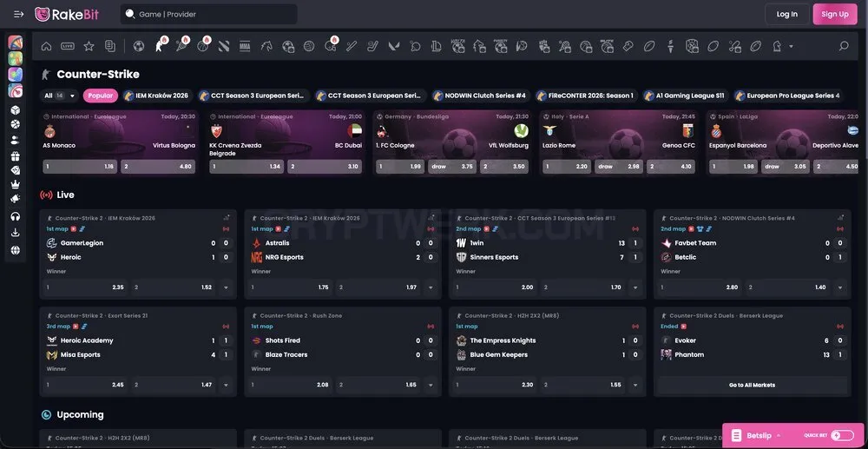Open the gift bonuses sidebar icon
Screen dimensions: 868x449
coord(16,156)
